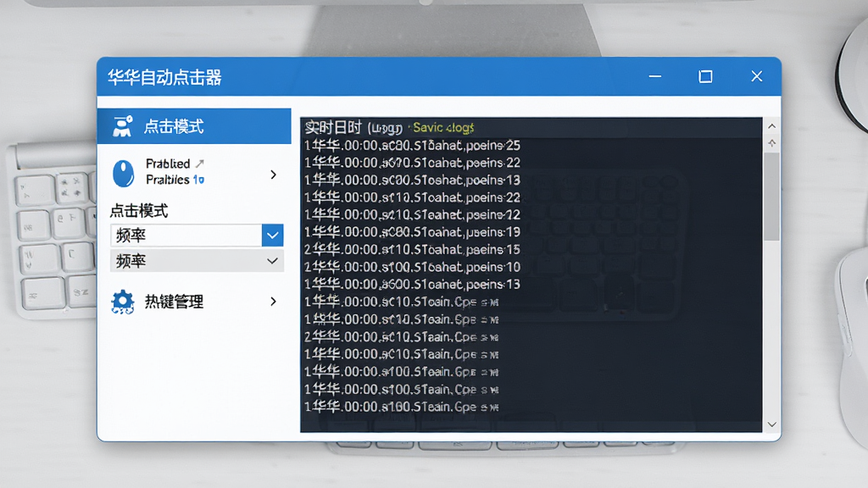Click blue dropdown arrow of first 频率
The image size is (868, 488).
tap(272, 236)
